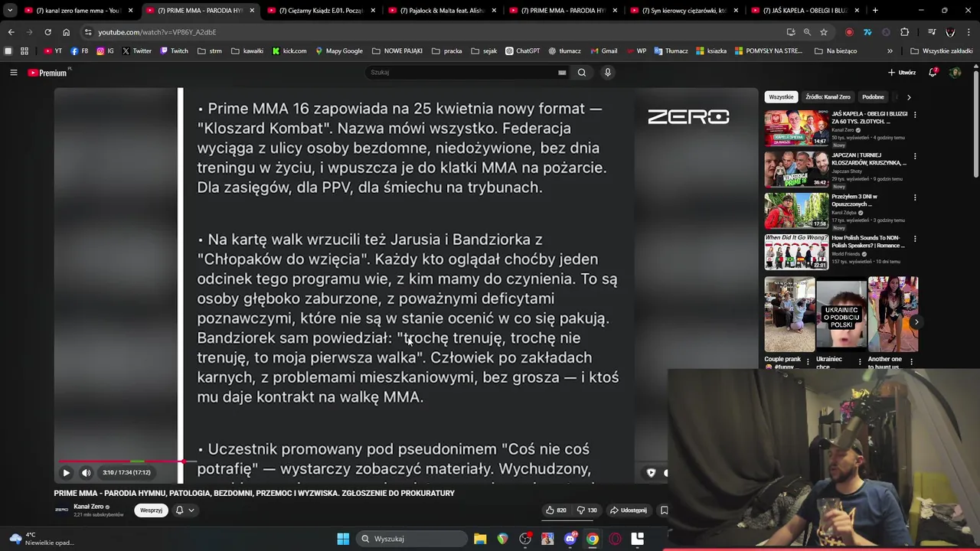The width and height of the screenshot is (980, 551).
Task: Open the NOWE PAJĄKI bookmark folder
Action: pos(397,51)
